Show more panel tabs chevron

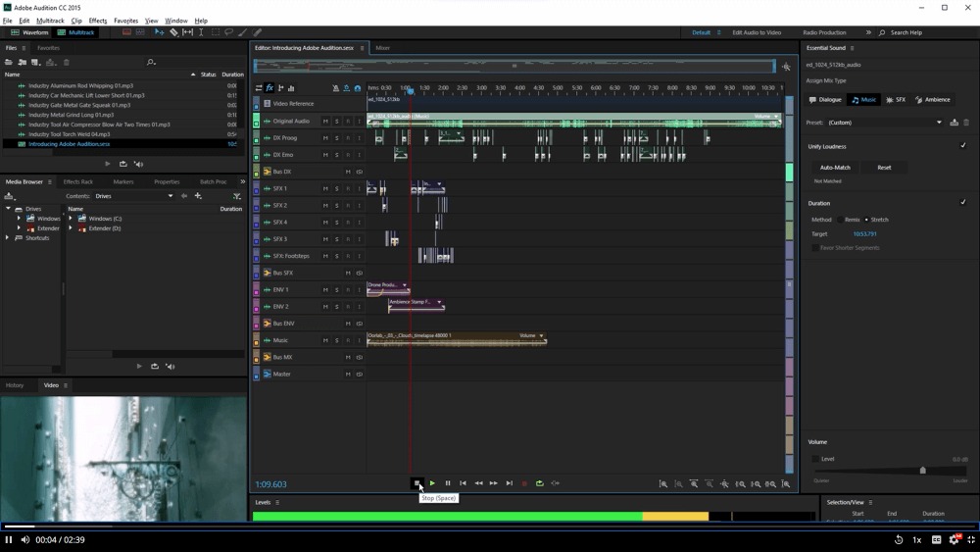(242, 182)
